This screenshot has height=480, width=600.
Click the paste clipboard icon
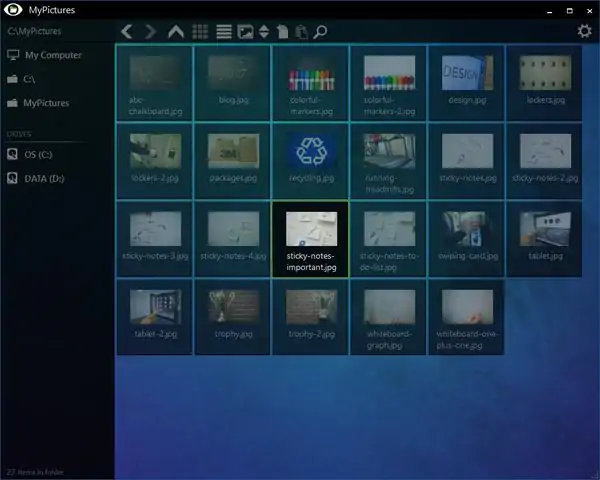coord(302,32)
